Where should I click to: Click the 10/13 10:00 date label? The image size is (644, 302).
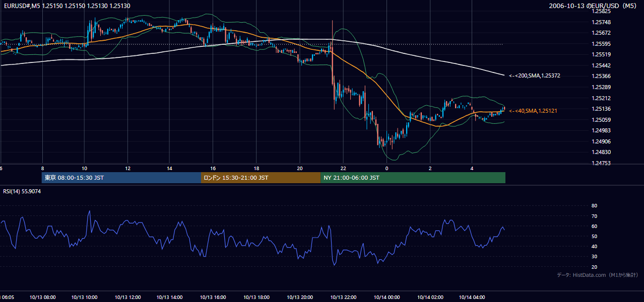(85, 297)
